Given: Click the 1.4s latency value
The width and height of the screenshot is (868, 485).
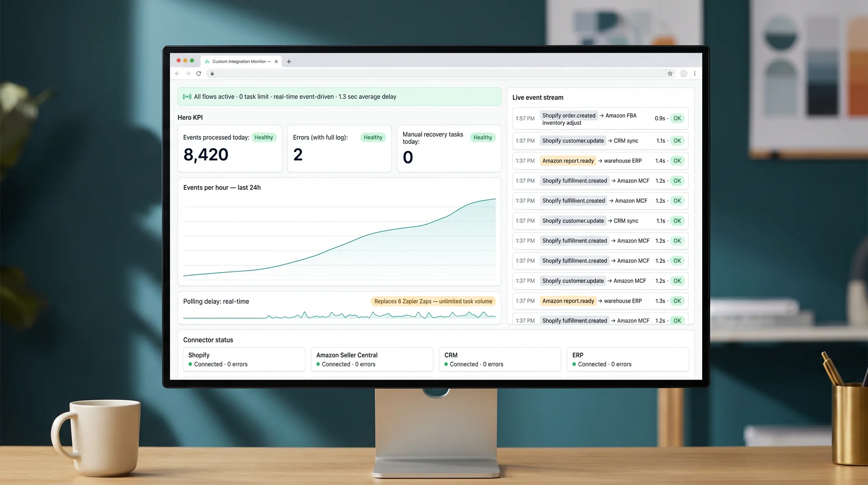Looking at the screenshot, I should 660,161.
